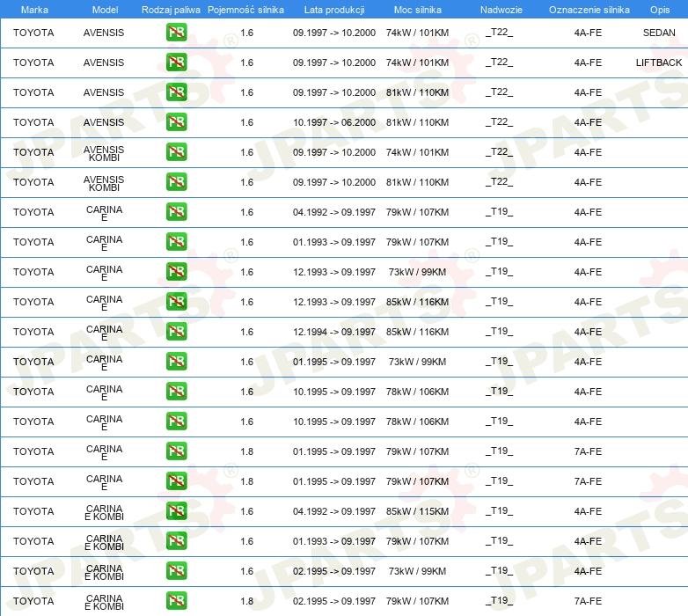
Task: Click '4A-FE' engine code in LIFTBACK row
Action: 588,62
